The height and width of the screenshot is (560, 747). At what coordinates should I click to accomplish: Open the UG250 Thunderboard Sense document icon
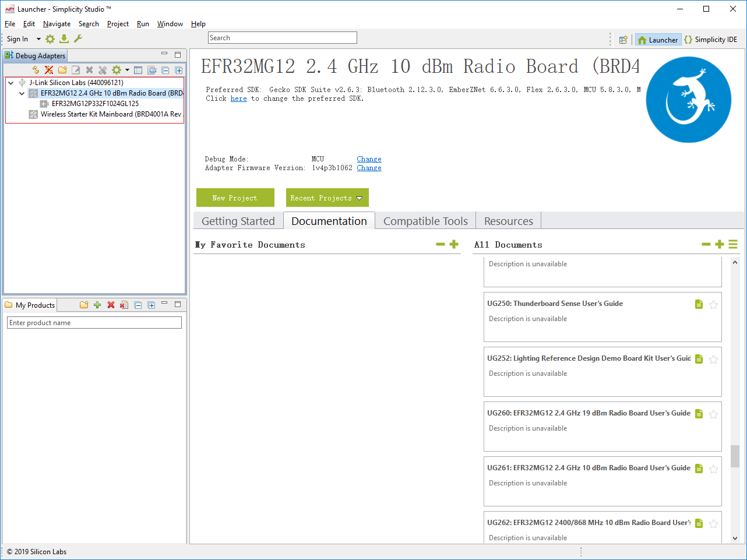coord(699,304)
